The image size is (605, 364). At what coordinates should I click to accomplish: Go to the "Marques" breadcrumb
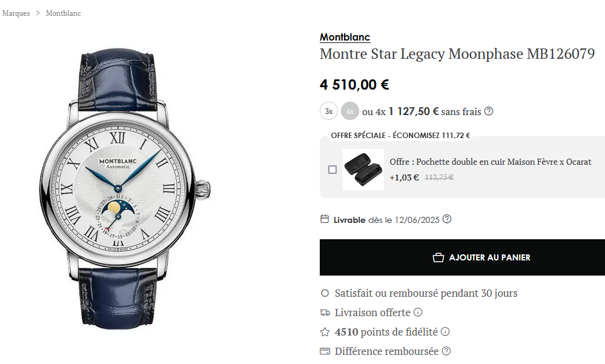16,13
